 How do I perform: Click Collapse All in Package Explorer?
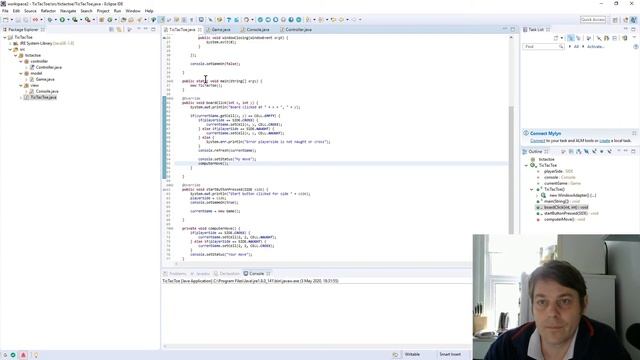(x=111, y=29)
